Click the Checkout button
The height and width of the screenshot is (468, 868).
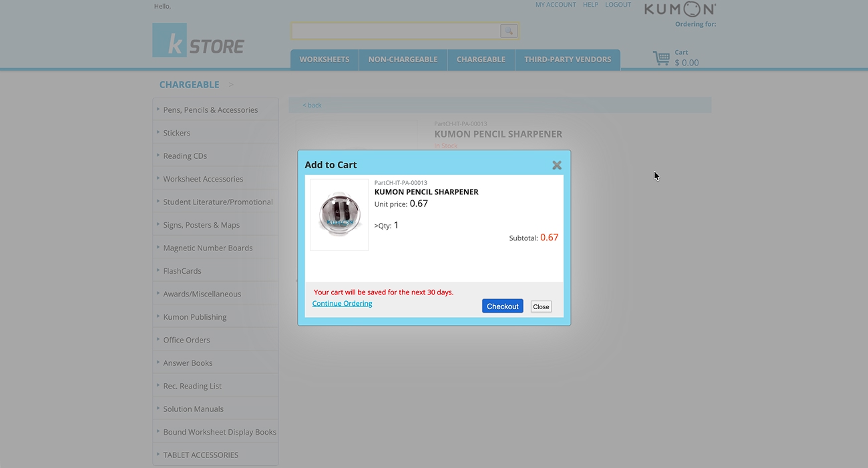pos(502,306)
